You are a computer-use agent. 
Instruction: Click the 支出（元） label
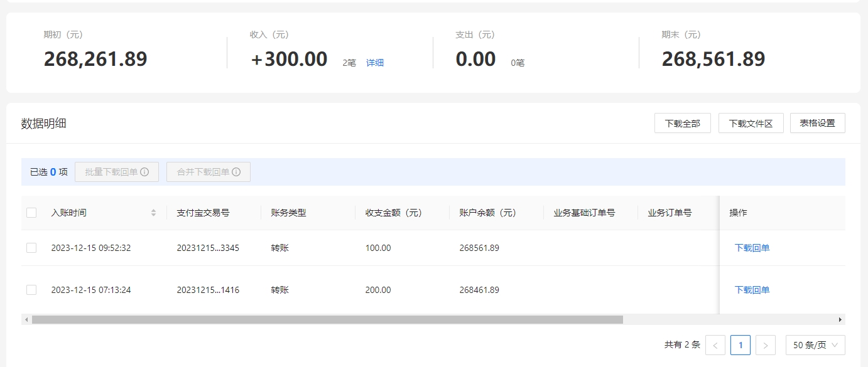(475, 35)
